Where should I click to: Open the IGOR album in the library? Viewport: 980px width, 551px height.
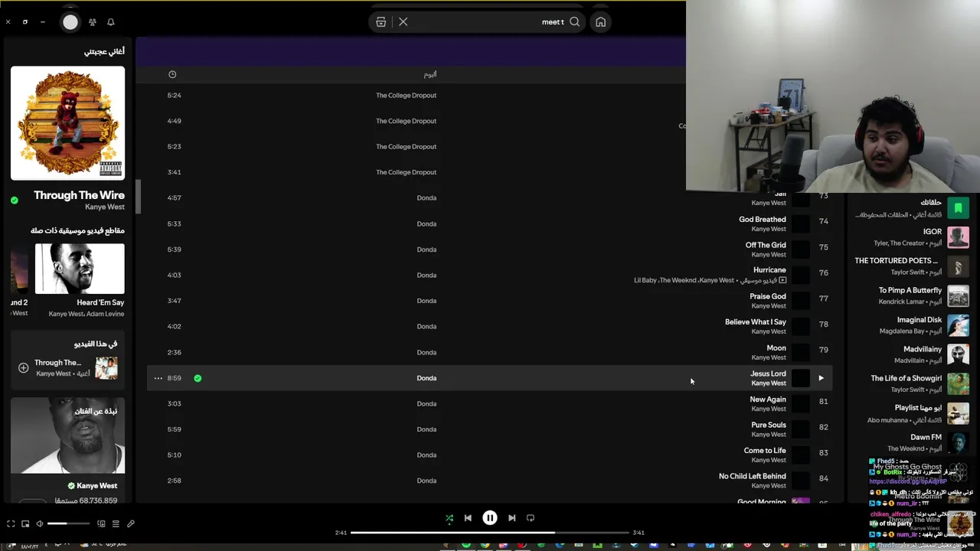click(913, 237)
